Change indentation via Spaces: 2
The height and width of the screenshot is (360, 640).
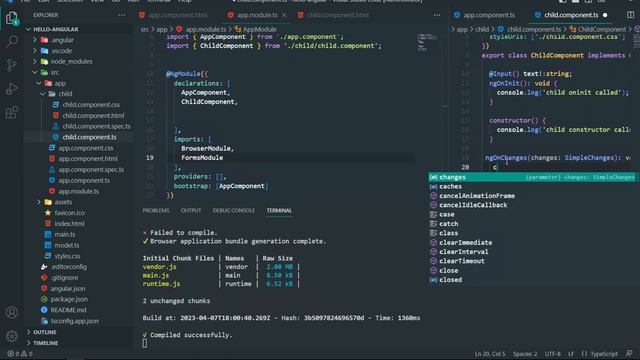click(x=525, y=354)
